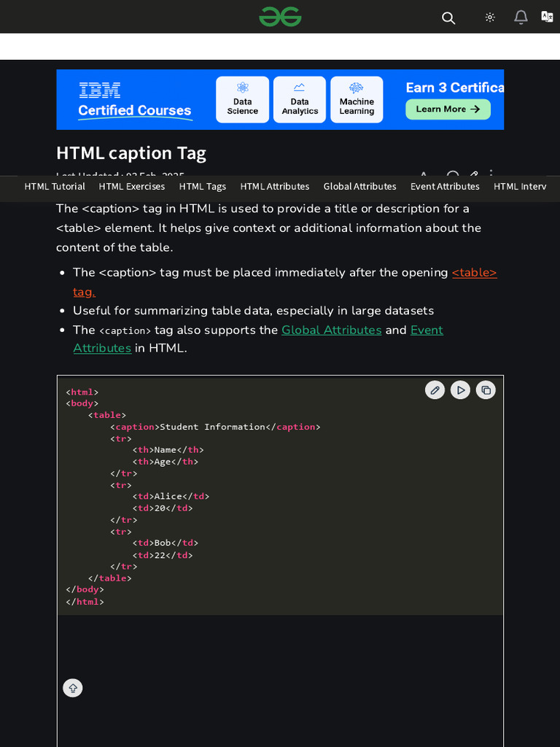
Task: Edit the code with the pencil icon
Action: [x=435, y=390]
